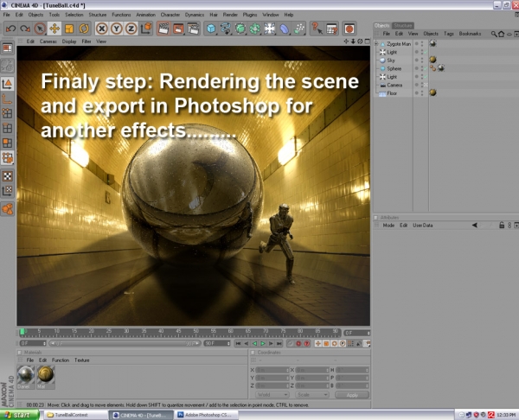This screenshot has width=519, height=420.
Task: Click the Redo arrow icon
Action: pos(25,29)
